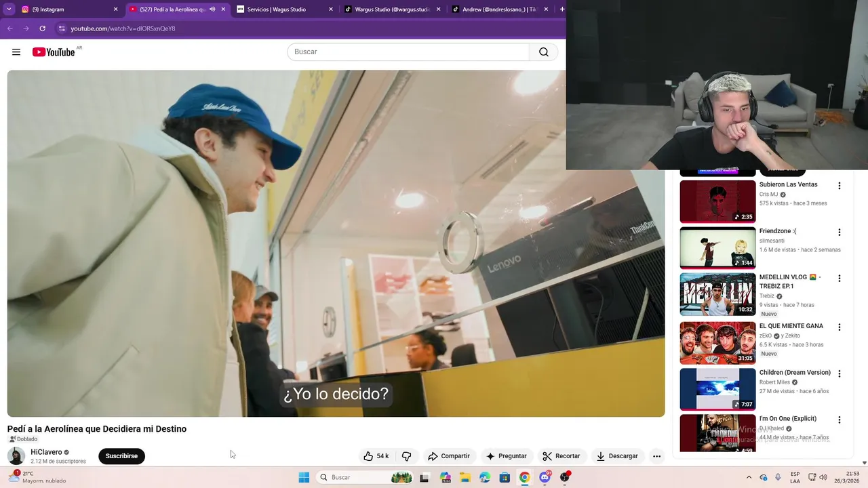Open options menu for Friendzone :(

pos(839,232)
